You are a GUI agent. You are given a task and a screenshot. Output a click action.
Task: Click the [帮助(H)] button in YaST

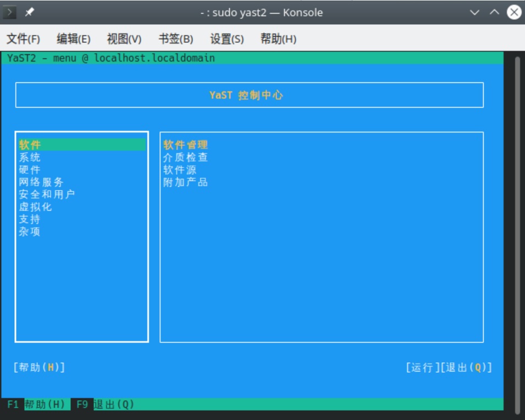pos(39,367)
